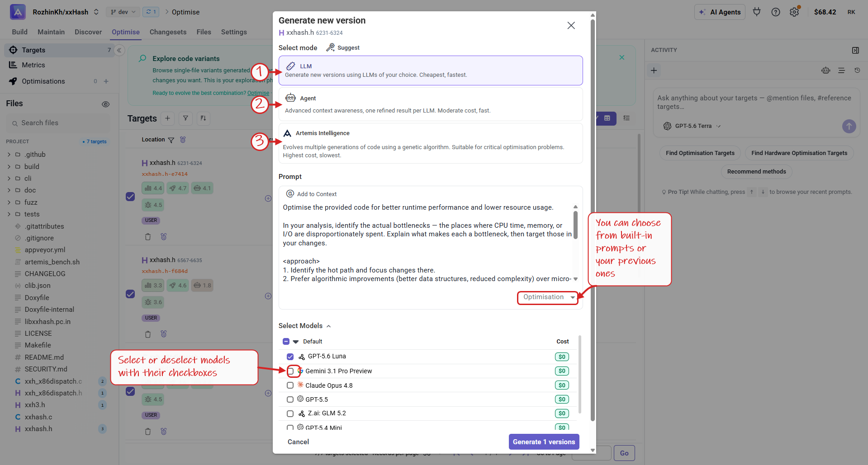868x465 pixels.
Task: Open the GPT-5.6 Terra model dropdown
Action: click(693, 126)
